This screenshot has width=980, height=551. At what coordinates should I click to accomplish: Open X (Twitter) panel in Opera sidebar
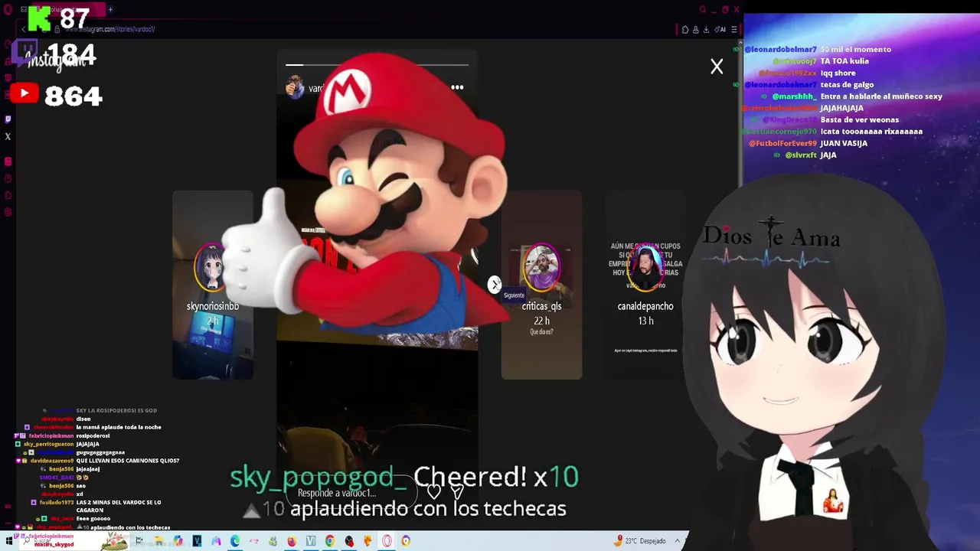click(8, 137)
